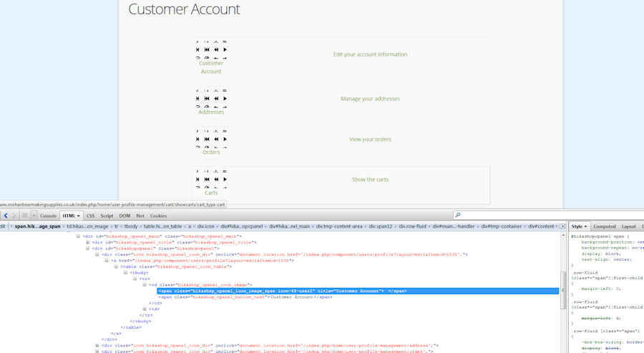Expand the order icon div node
Image resolution: width=644 pixels, height=353 pixels.
tap(97, 352)
